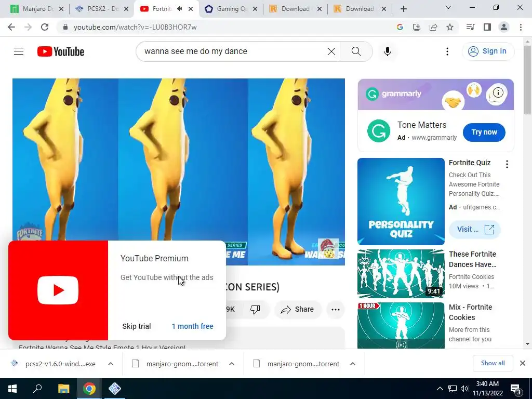Open Chrome three-dot menu

click(x=521, y=27)
